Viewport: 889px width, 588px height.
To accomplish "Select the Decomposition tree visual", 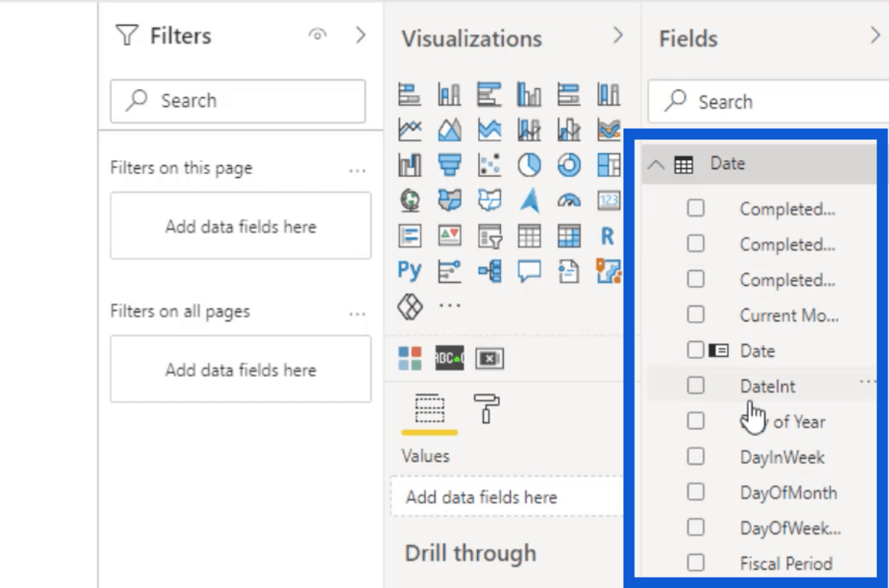I will 489,270.
